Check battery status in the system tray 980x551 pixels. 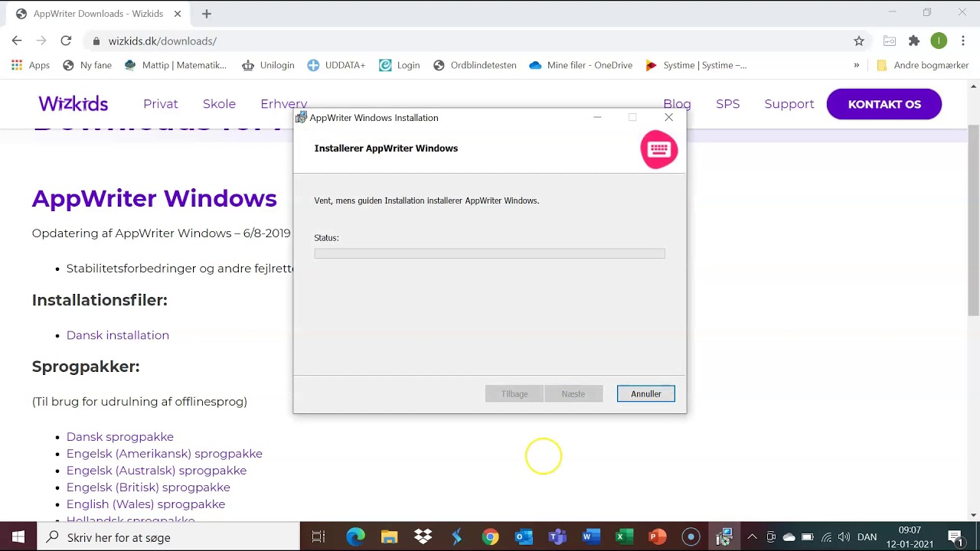[808, 537]
